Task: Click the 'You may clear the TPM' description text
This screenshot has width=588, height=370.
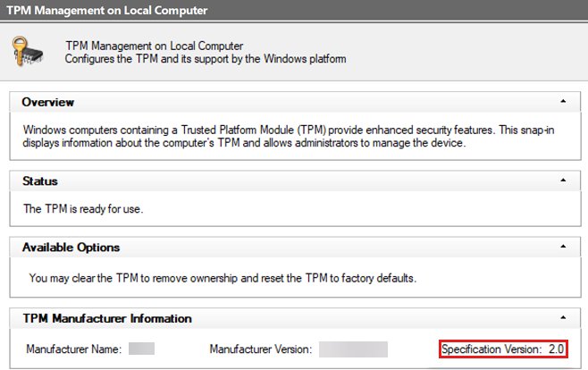Action: (x=223, y=278)
